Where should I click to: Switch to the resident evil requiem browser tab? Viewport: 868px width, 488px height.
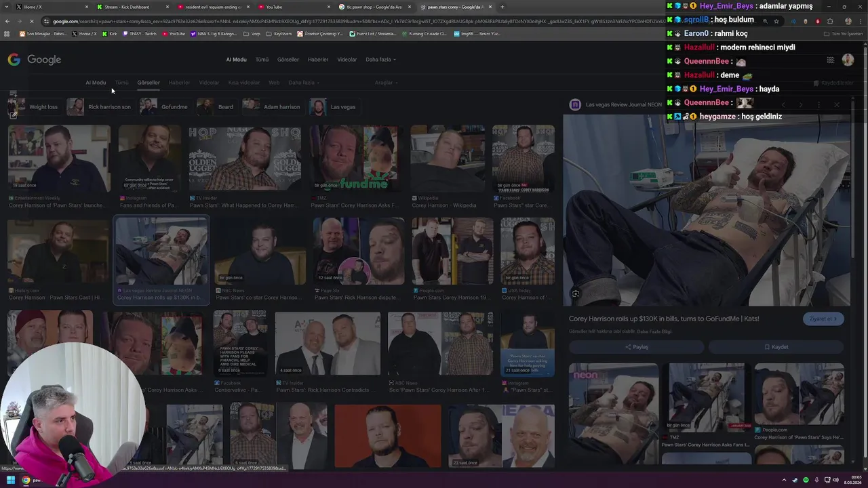coord(213,7)
